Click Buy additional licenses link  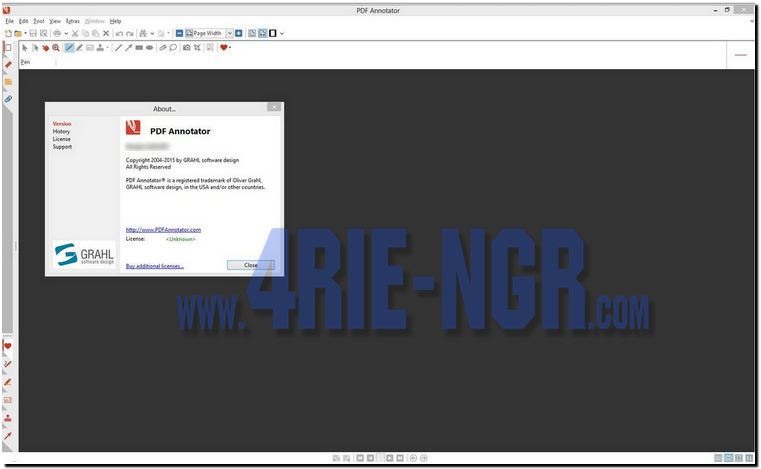click(x=154, y=266)
